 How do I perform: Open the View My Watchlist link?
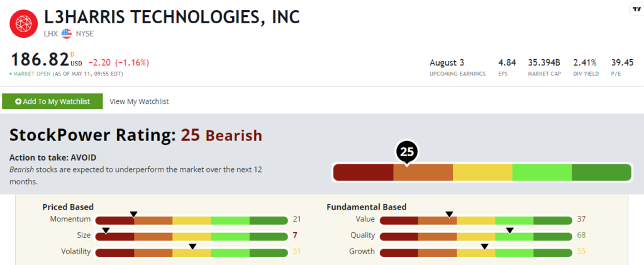pyautogui.click(x=139, y=101)
